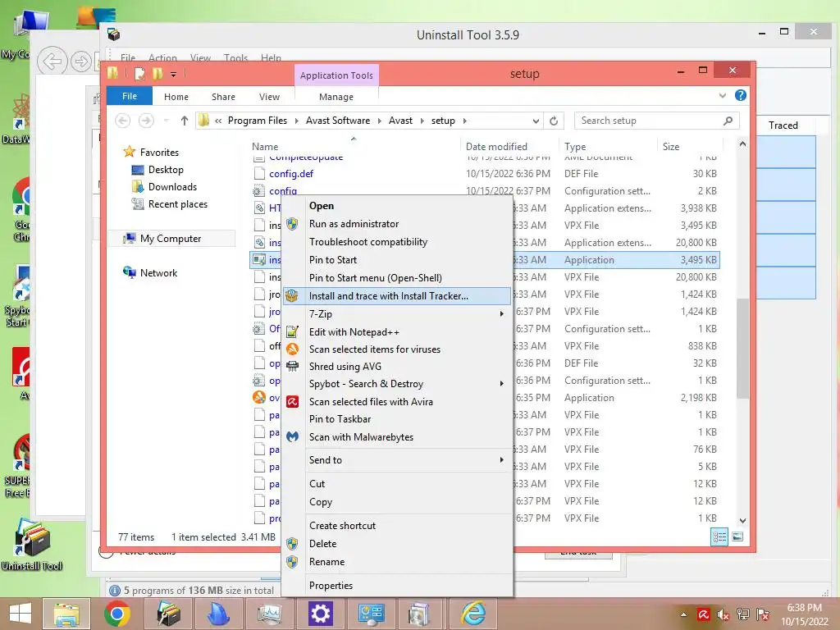Switch to large icons view layout icon
Viewport: 840px width, 630px height.
click(x=737, y=536)
